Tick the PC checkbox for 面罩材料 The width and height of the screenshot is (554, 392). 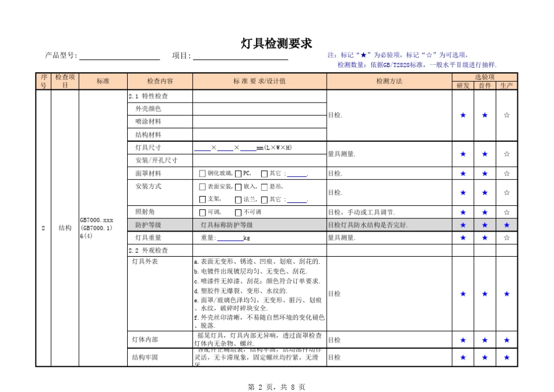pyautogui.click(x=238, y=174)
